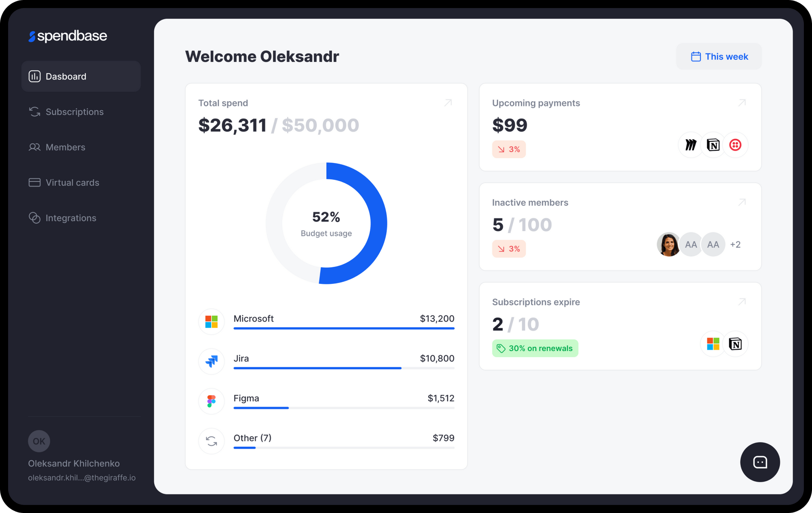This screenshot has width=812, height=513.
Task: Click the 30% on renewals badge
Action: (x=535, y=348)
